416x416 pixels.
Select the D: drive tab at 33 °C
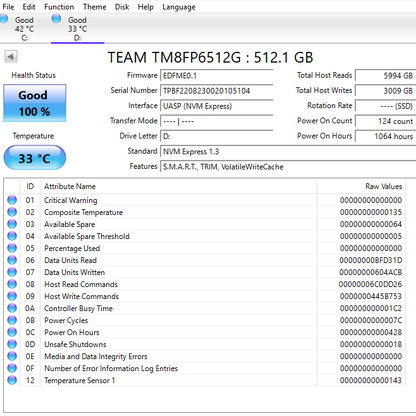(77, 29)
